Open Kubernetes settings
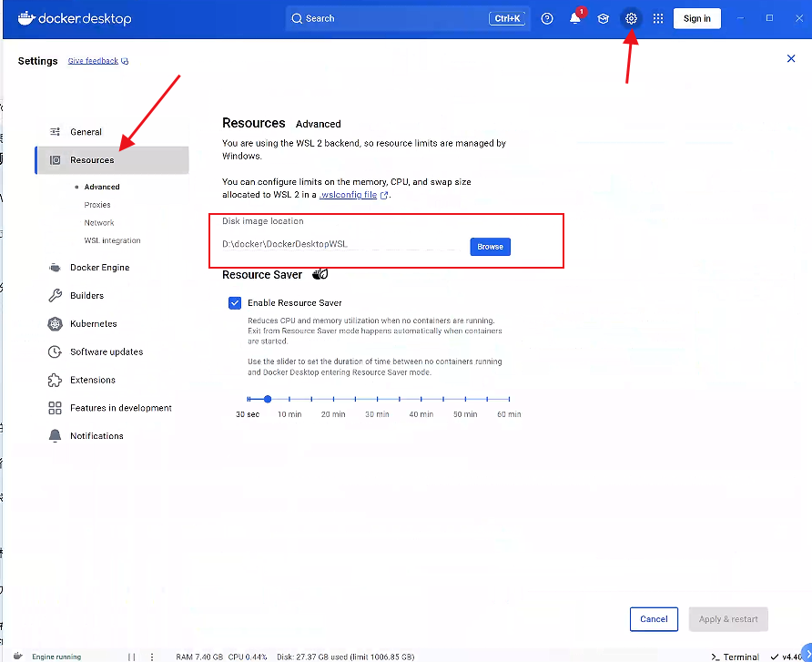This screenshot has width=812, height=662. click(x=112, y=324)
